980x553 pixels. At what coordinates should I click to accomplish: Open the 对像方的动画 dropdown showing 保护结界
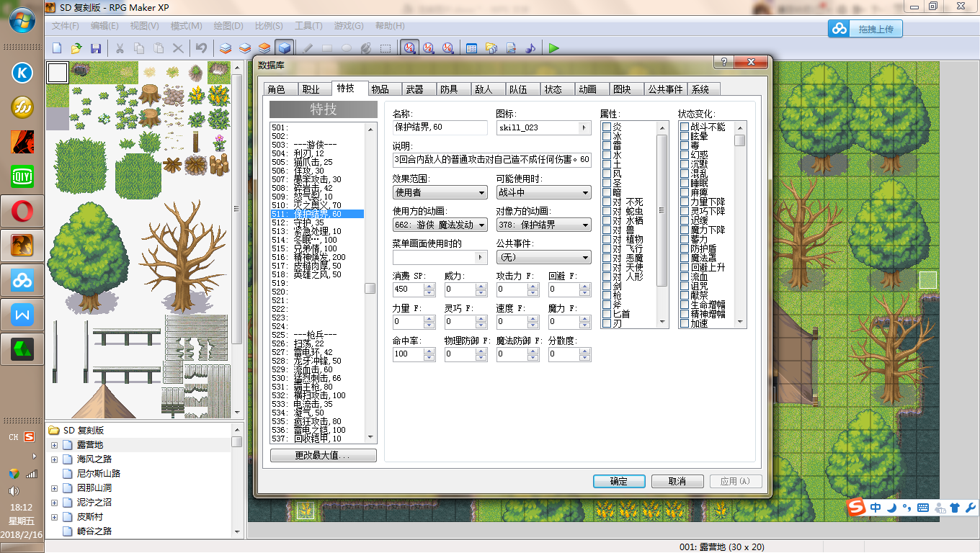pyautogui.click(x=544, y=225)
